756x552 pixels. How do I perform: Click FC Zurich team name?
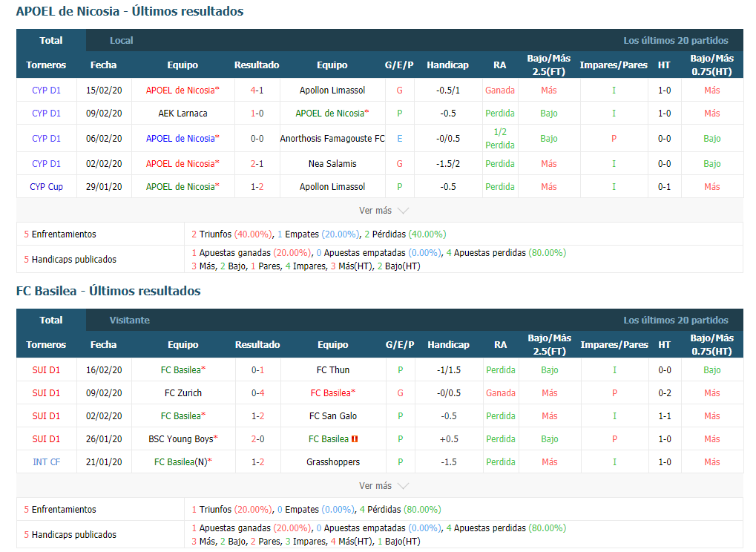pos(183,393)
